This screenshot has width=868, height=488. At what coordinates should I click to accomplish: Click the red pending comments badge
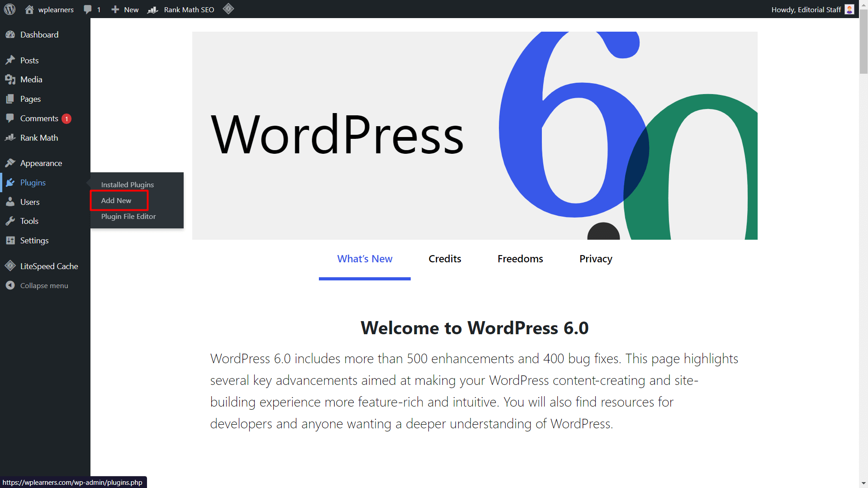(x=66, y=119)
